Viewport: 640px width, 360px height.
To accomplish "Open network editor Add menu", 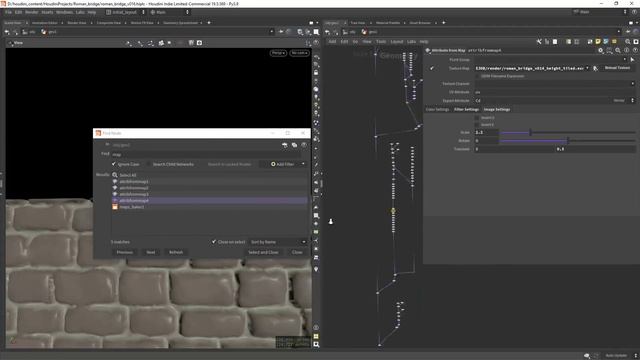I will 332,42.
